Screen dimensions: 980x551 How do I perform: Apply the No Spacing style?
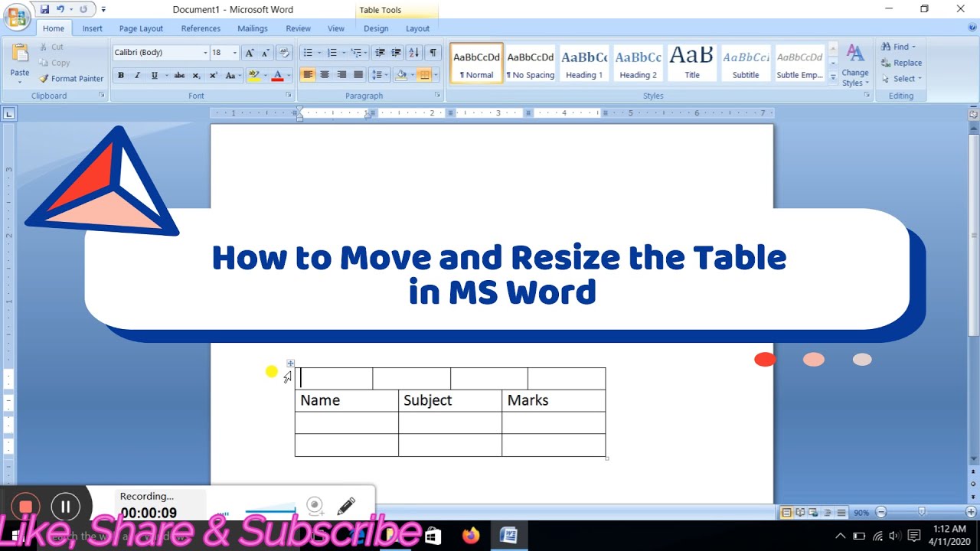click(531, 63)
